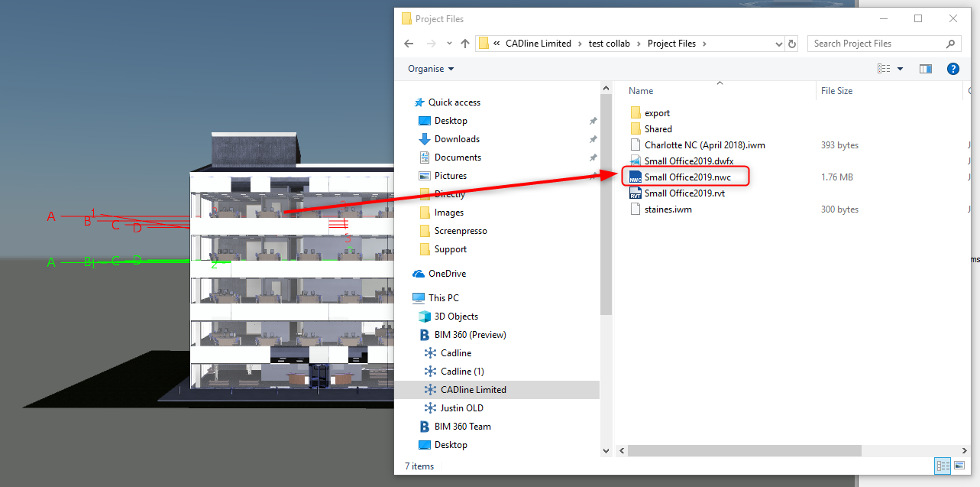The height and width of the screenshot is (487, 980).
Task: Open Desktop under Quick access
Action: pos(451,121)
